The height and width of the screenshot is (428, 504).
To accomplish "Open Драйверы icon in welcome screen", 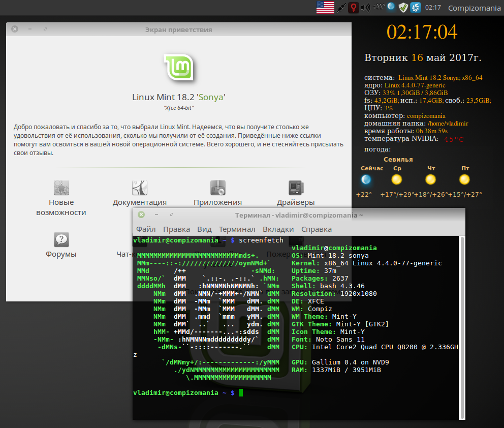I will [296, 188].
